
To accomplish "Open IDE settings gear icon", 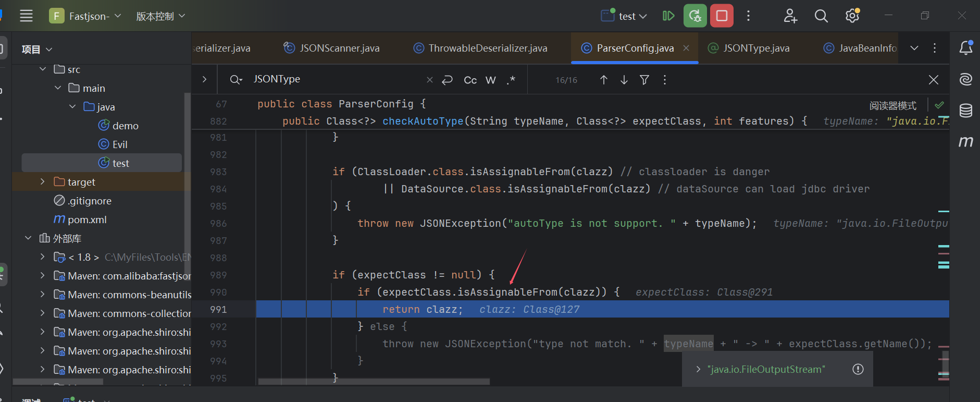I will point(852,16).
